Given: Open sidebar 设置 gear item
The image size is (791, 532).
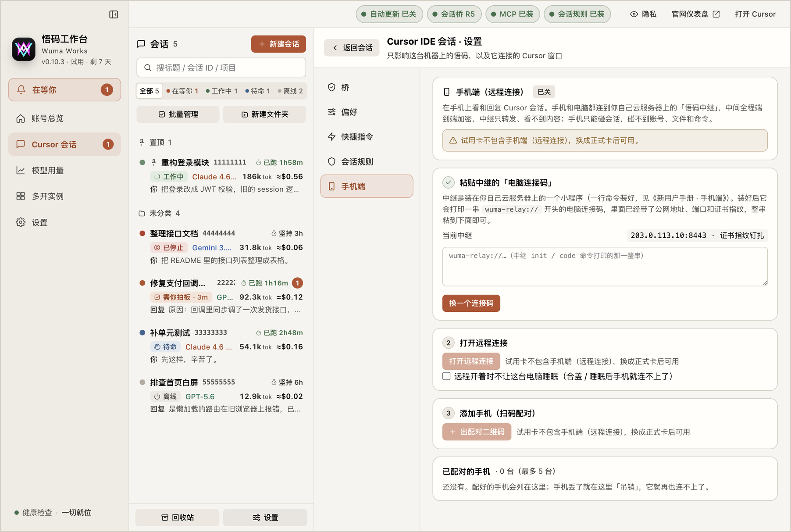Looking at the screenshot, I should pos(64,222).
